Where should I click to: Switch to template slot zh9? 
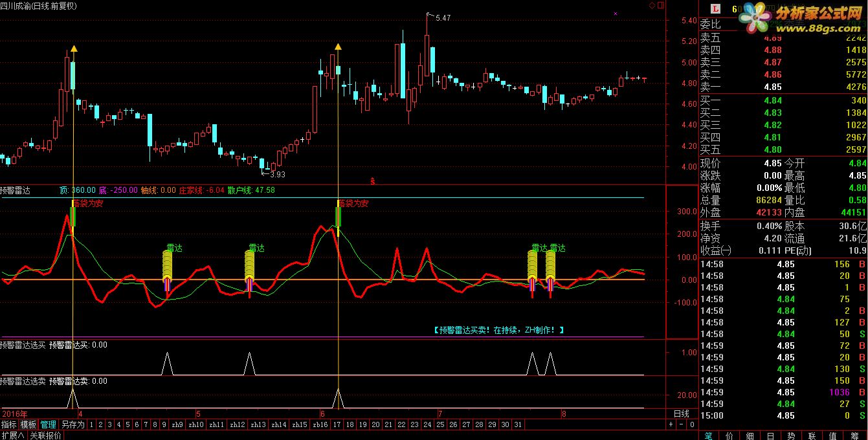(177, 424)
